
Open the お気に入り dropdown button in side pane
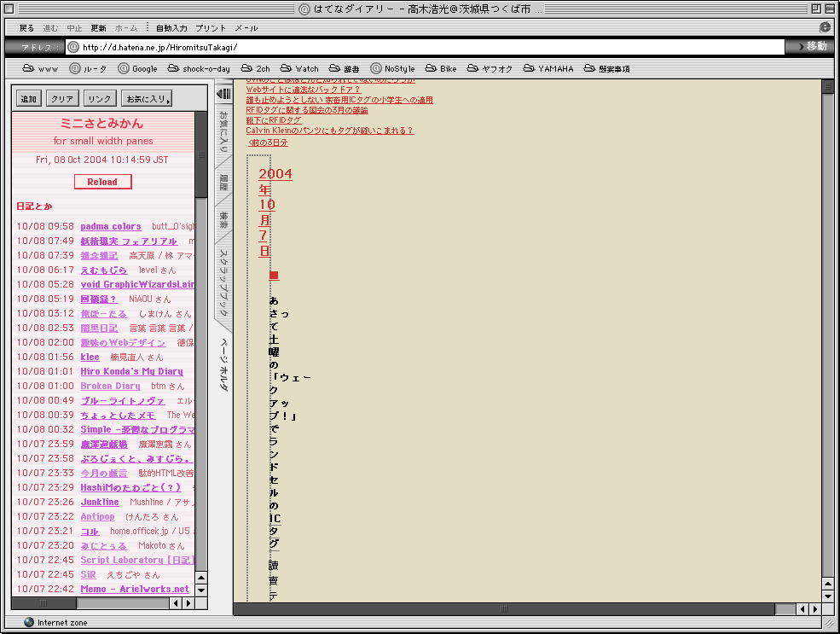point(147,99)
